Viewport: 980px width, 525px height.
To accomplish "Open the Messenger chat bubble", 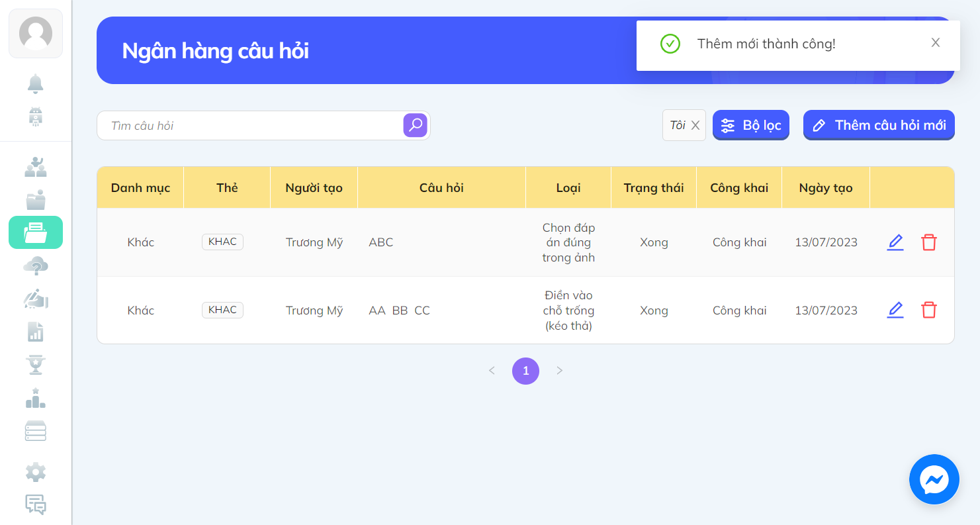I will [934, 479].
